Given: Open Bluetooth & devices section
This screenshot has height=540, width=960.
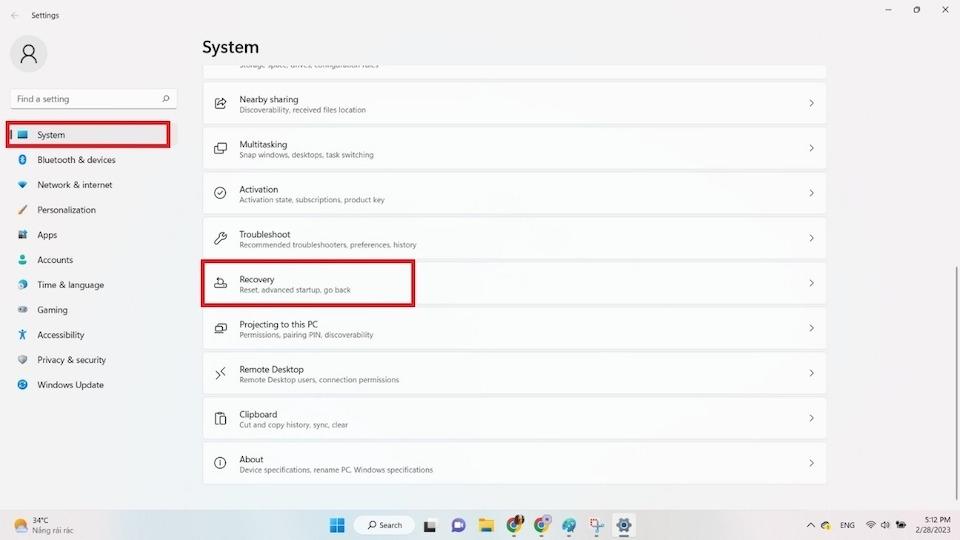Looking at the screenshot, I should coord(76,160).
